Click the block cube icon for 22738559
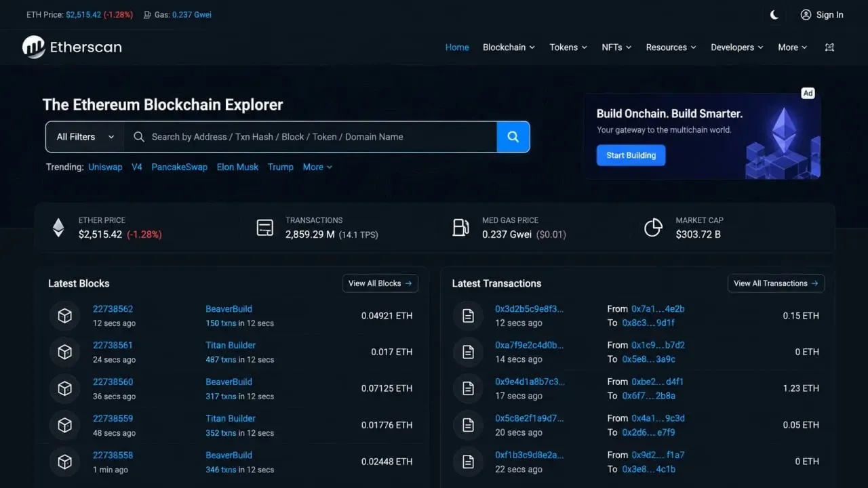Image resolution: width=868 pixels, height=488 pixels. coord(65,426)
